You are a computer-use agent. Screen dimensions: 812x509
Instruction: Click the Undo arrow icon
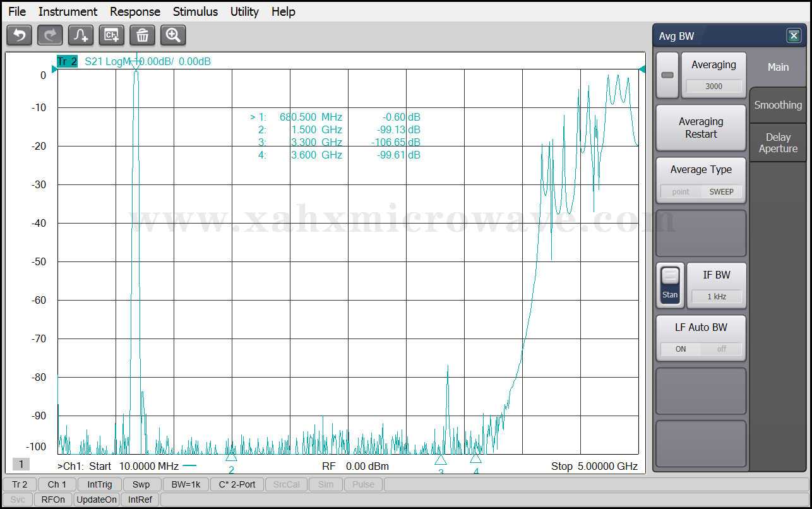pyautogui.click(x=19, y=35)
